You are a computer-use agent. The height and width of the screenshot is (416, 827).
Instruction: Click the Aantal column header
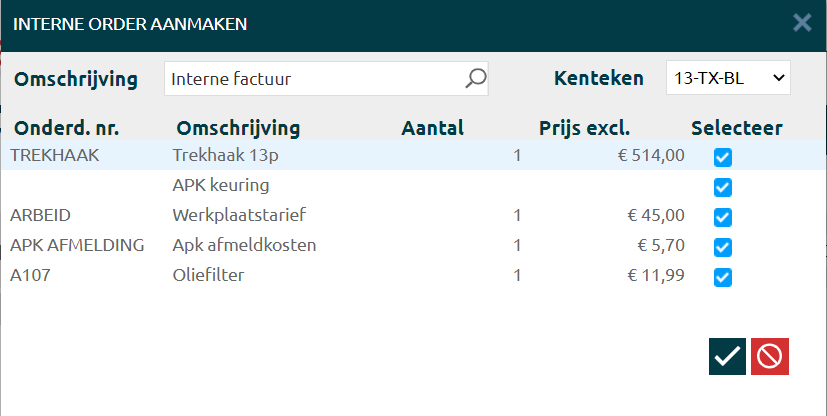point(432,128)
